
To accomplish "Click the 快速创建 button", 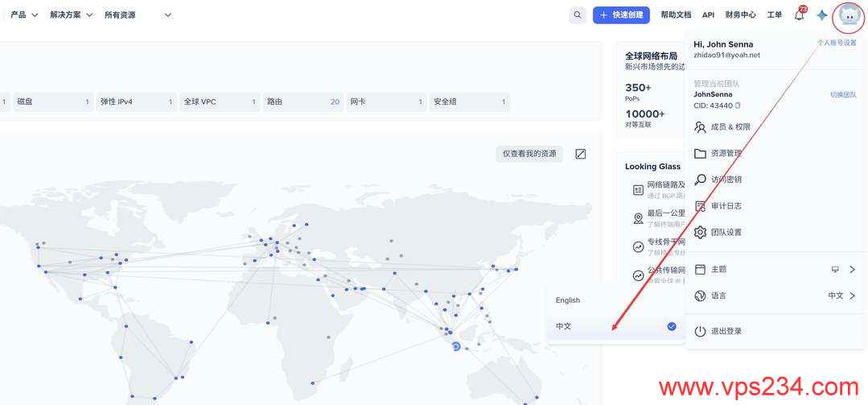I will (x=621, y=15).
